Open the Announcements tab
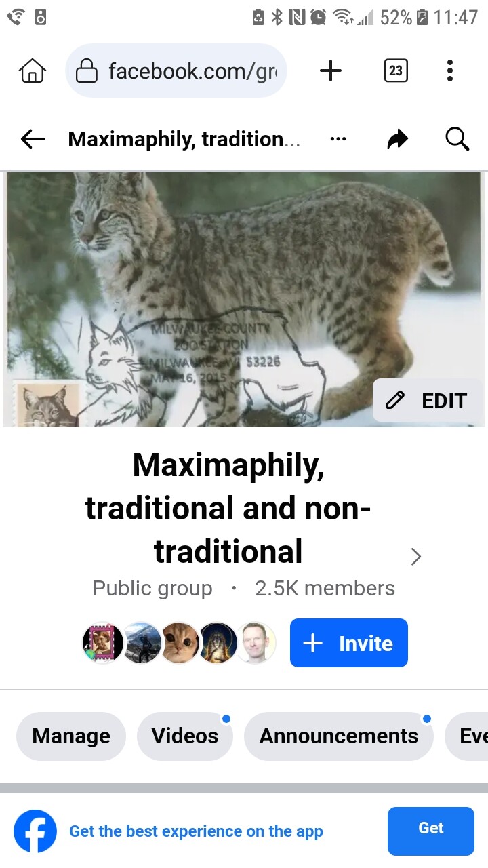The height and width of the screenshot is (868, 488). 339,736
